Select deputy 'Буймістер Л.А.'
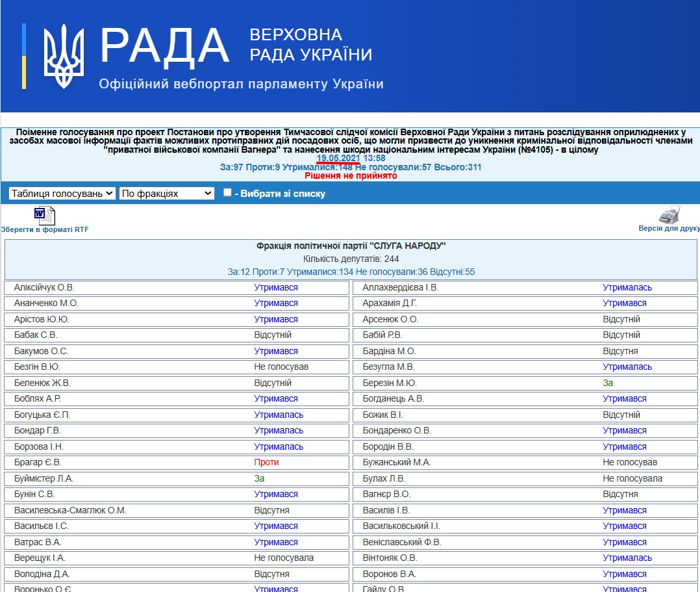This screenshot has height=592, width=700. (44, 478)
